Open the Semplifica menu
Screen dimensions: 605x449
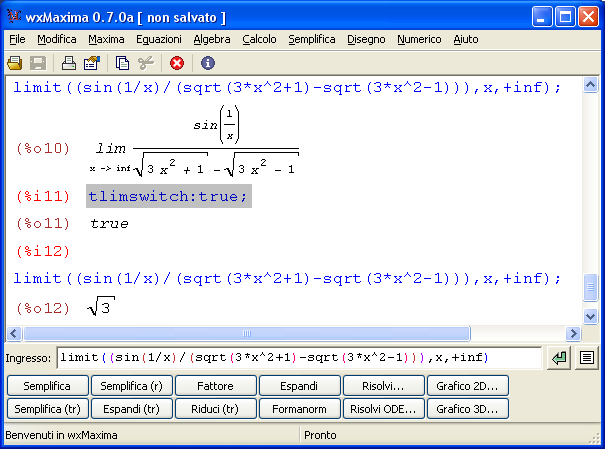tap(312, 39)
